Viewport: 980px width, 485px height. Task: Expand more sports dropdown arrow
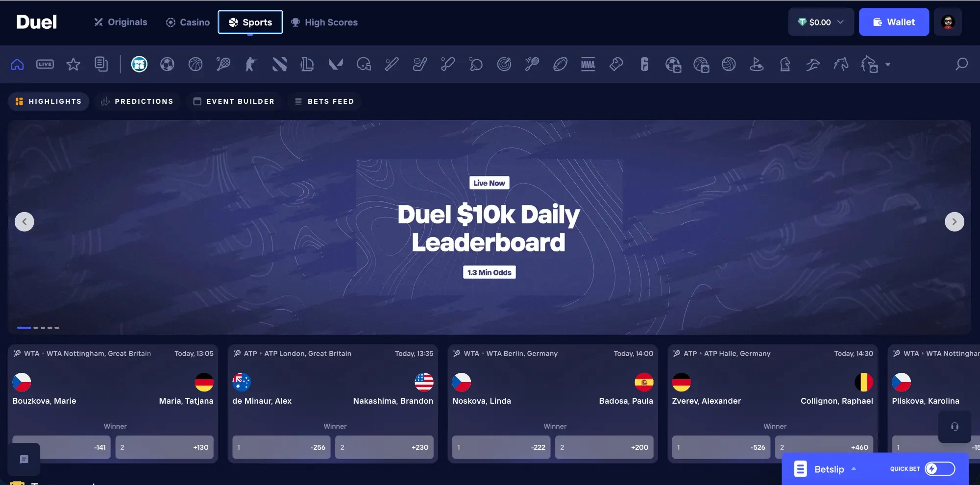[x=888, y=64]
